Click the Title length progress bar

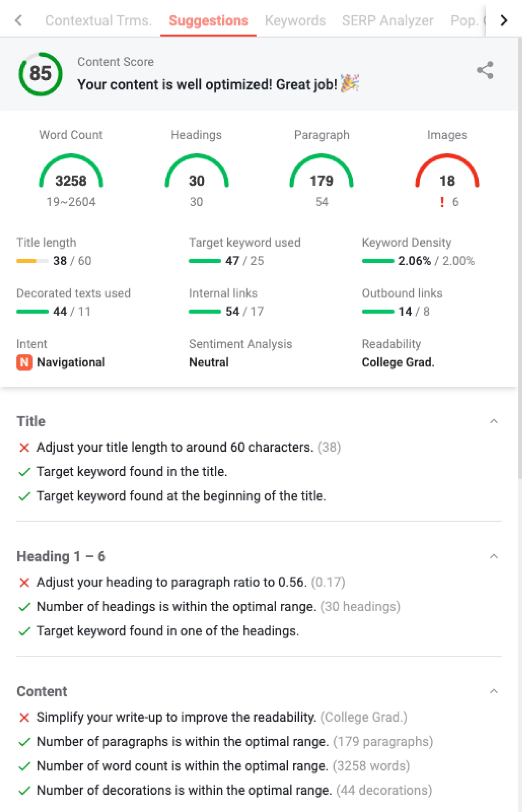click(32, 261)
